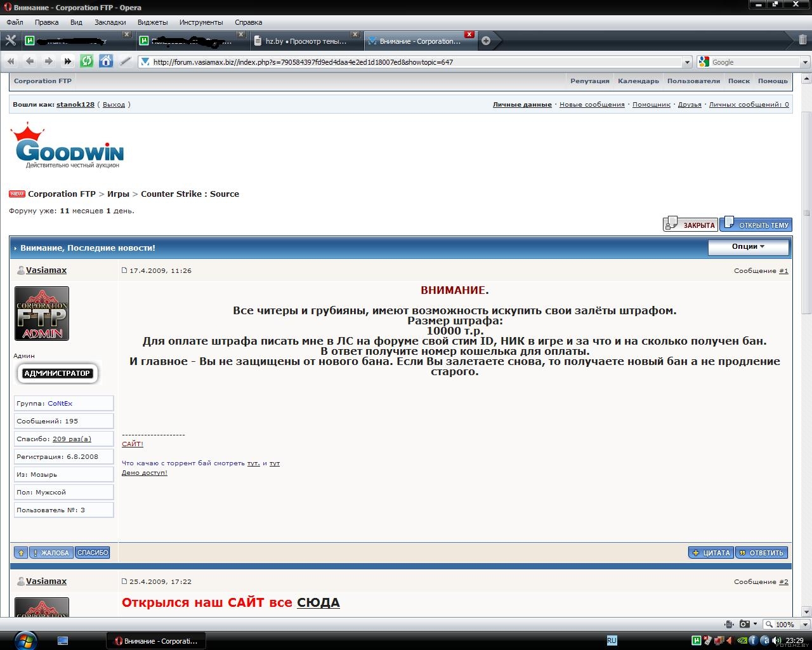Viewport: 812px width, 650px height.
Task: Click the Start button Windows orb
Action: tap(25, 640)
